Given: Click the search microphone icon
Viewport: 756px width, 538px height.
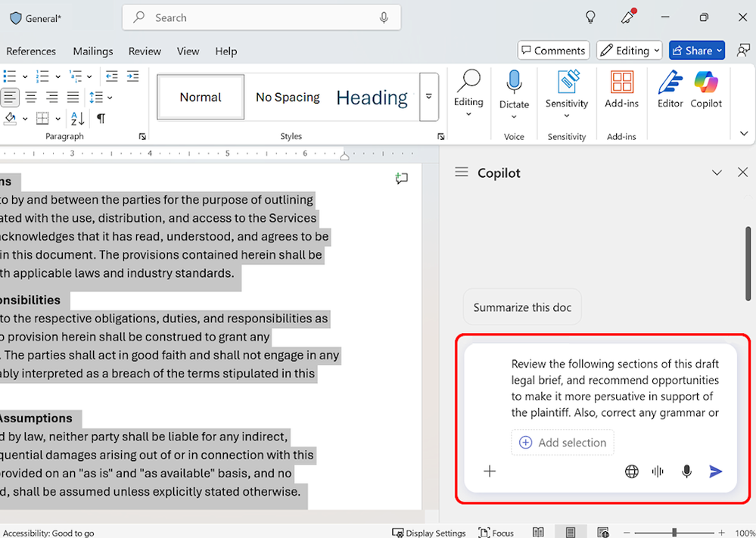Looking at the screenshot, I should click(384, 18).
